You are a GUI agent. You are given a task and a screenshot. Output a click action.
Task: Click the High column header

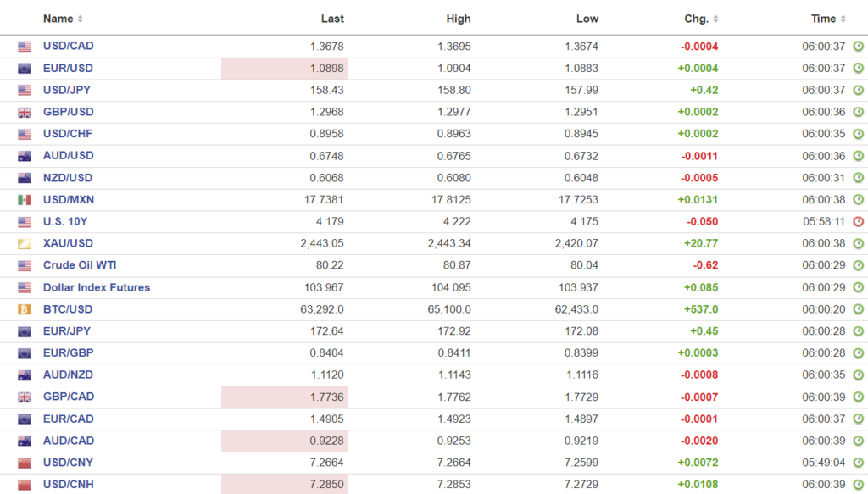[x=459, y=19]
